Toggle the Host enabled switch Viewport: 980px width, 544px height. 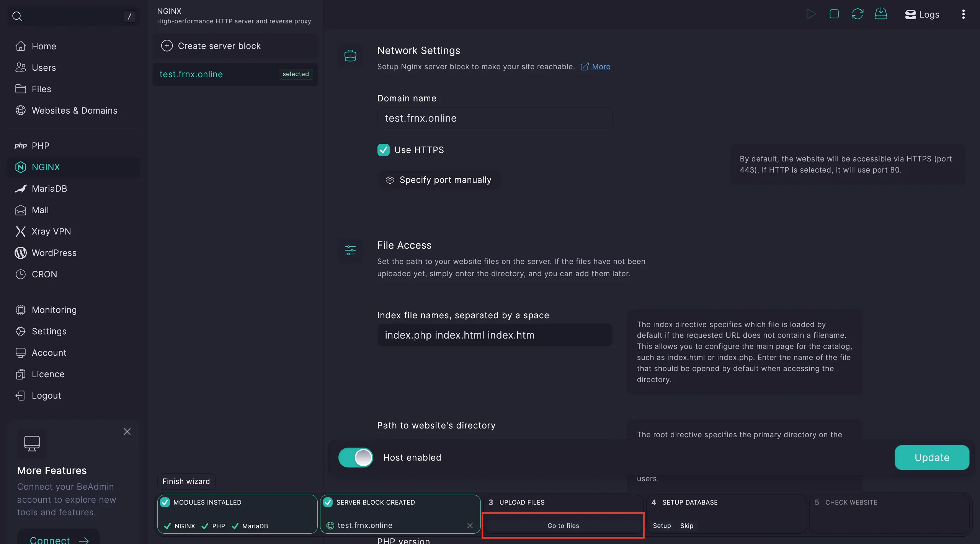(x=356, y=458)
